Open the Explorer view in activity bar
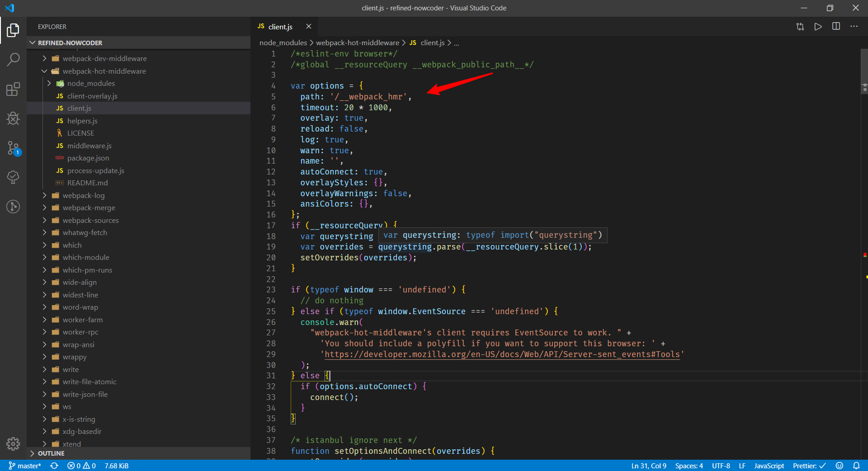This screenshot has width=868, height=471. (x=13, y=30)
